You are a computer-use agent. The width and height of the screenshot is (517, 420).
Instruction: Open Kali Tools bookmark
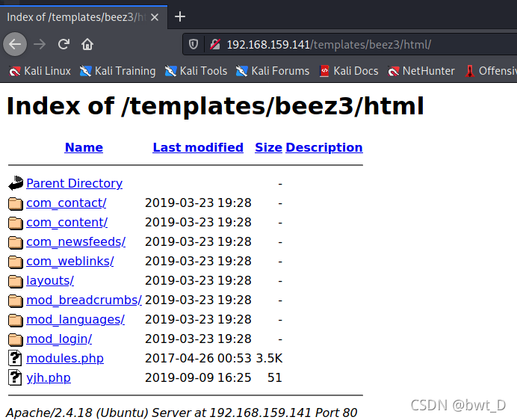tap(196, 71)
